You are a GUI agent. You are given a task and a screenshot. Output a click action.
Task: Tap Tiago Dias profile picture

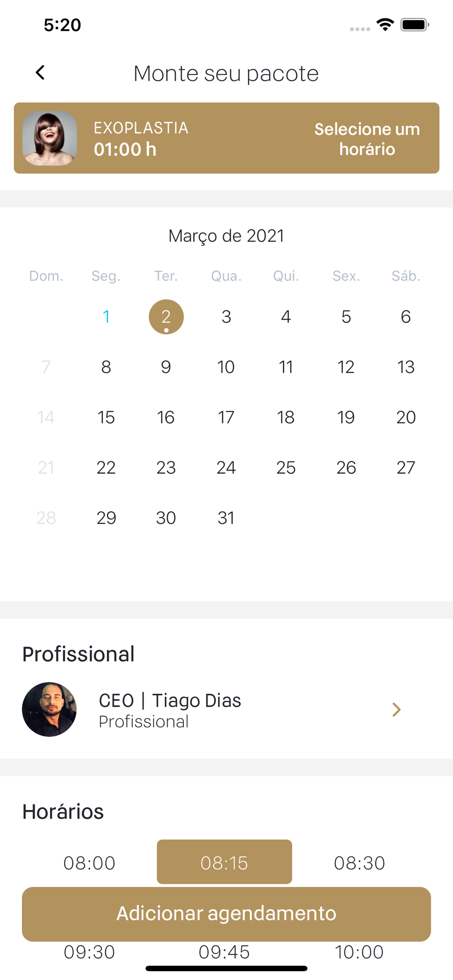tap(50, 710)
